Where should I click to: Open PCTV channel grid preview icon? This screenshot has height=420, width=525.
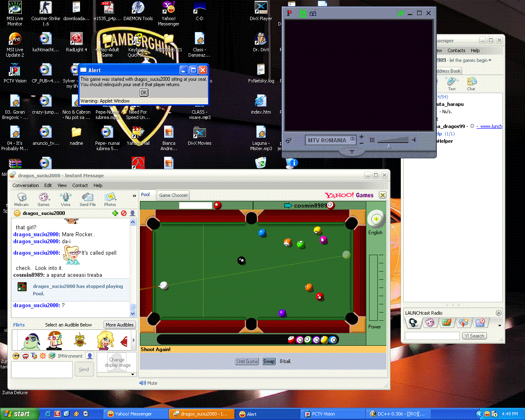click(x=372, y=140)
